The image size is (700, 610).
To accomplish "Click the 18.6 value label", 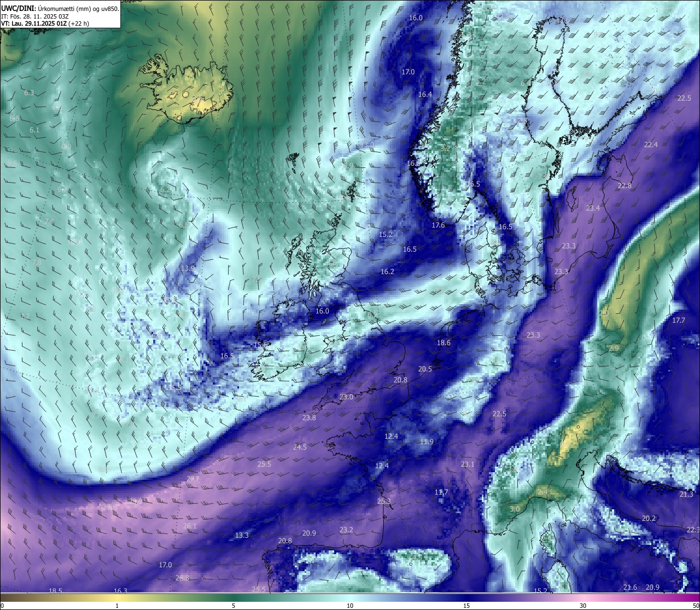I will (444, 343).
